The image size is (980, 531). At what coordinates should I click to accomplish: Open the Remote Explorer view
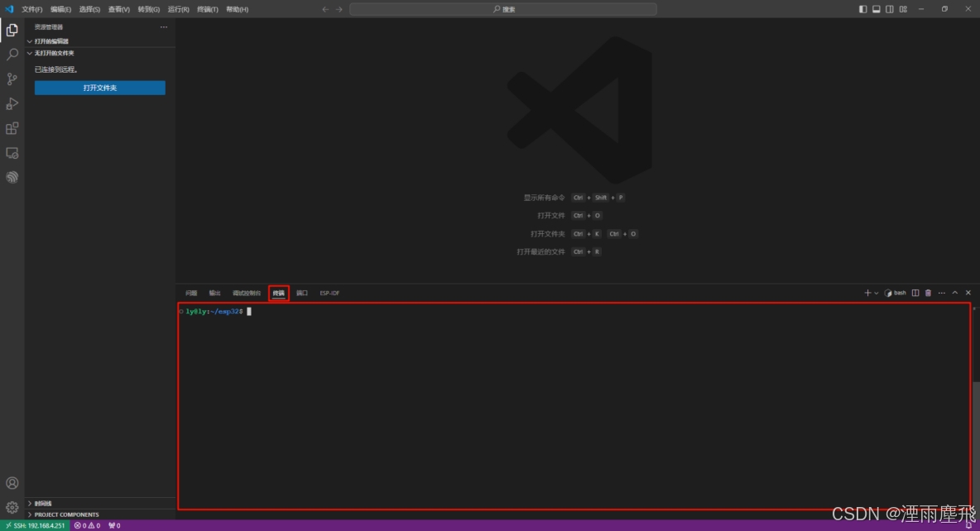click(x=12, y=153)
